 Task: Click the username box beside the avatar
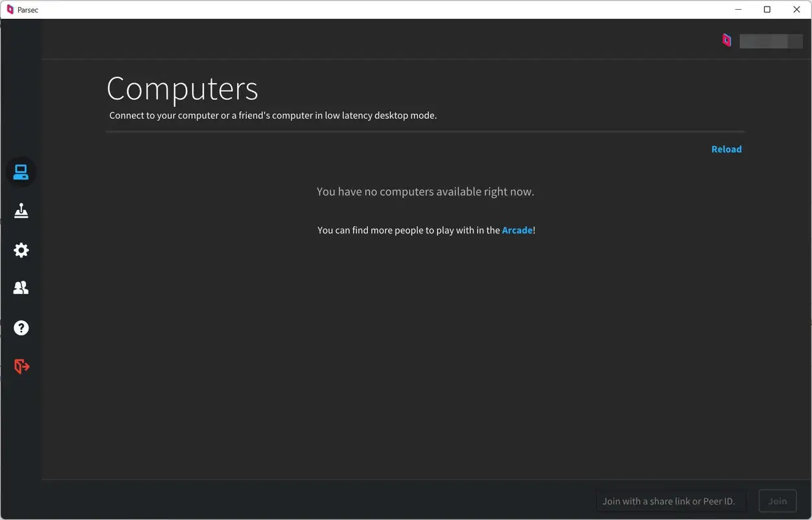(771, 40)
